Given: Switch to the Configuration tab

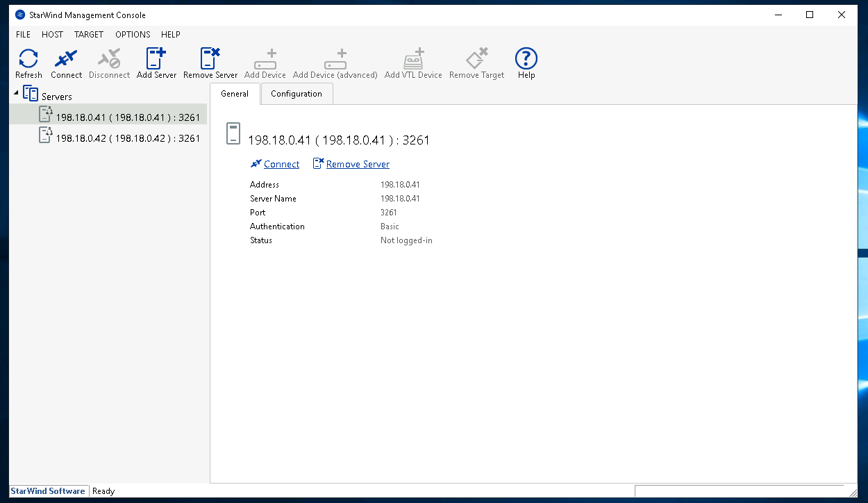Looking at the screenshot, I should click(x=297, y=94).
